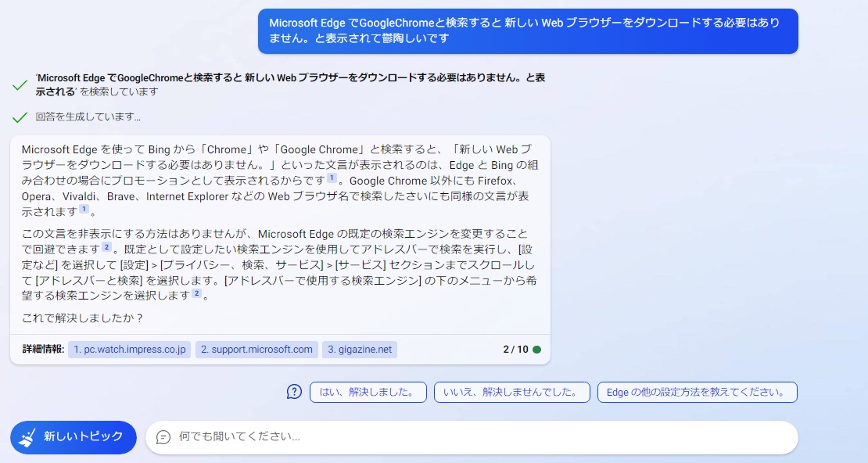Click the question mark suggestion help icon
The image size is (868, 463).
tap(294, 392)
